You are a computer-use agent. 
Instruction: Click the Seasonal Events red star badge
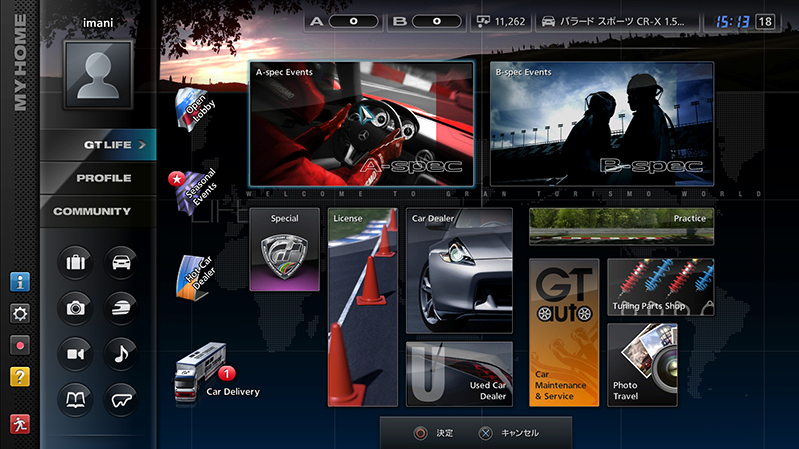click(x=176, y=179)
